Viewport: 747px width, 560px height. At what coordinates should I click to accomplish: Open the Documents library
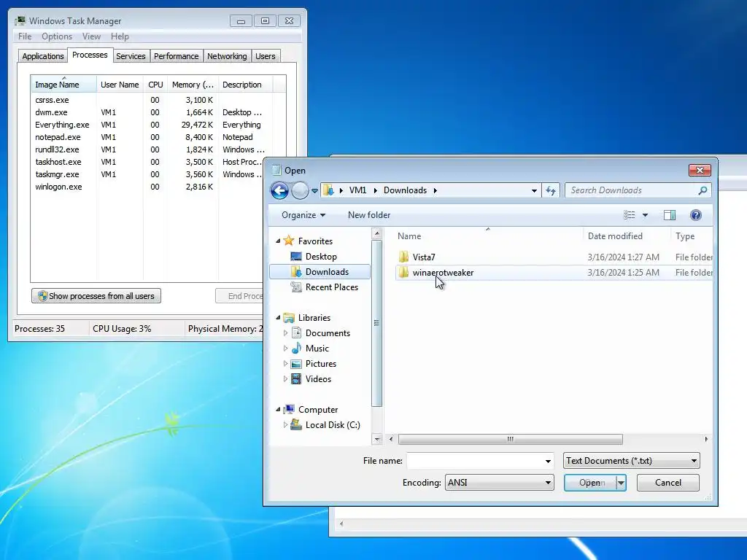(x=328, y=332)
